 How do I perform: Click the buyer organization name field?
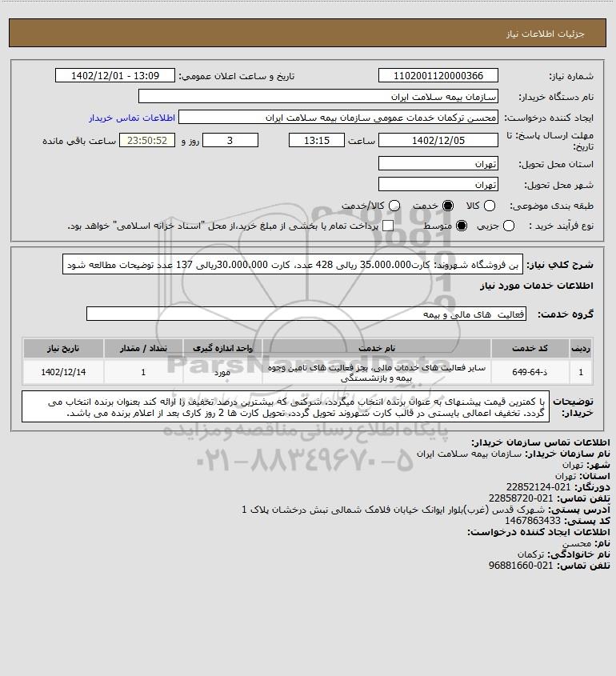pos(318,96)
